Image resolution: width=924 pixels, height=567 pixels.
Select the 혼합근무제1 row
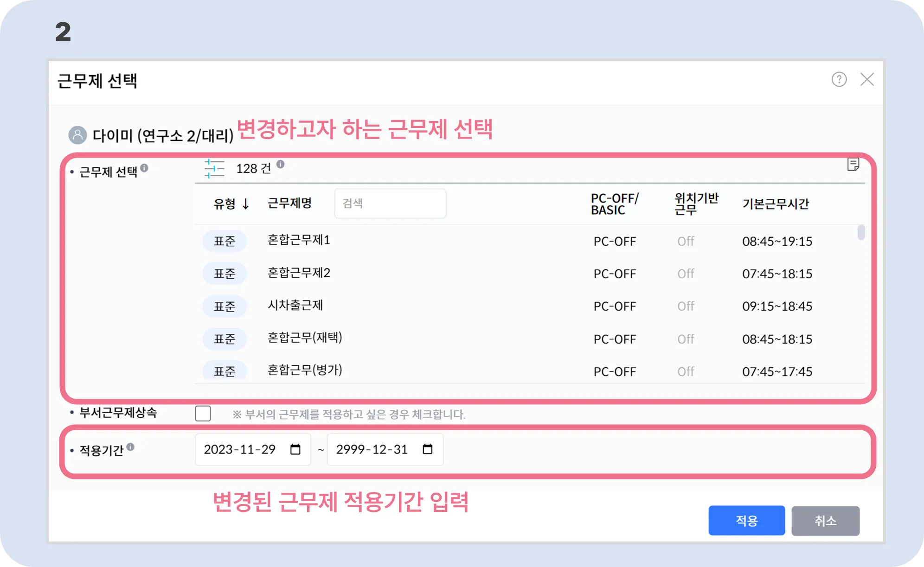coord(299,241)
